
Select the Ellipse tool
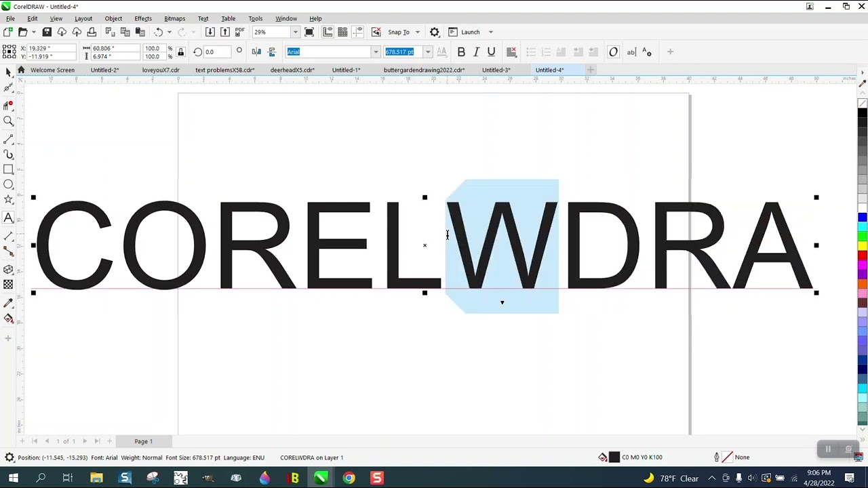pyautogui.click(x=8, y=184)
